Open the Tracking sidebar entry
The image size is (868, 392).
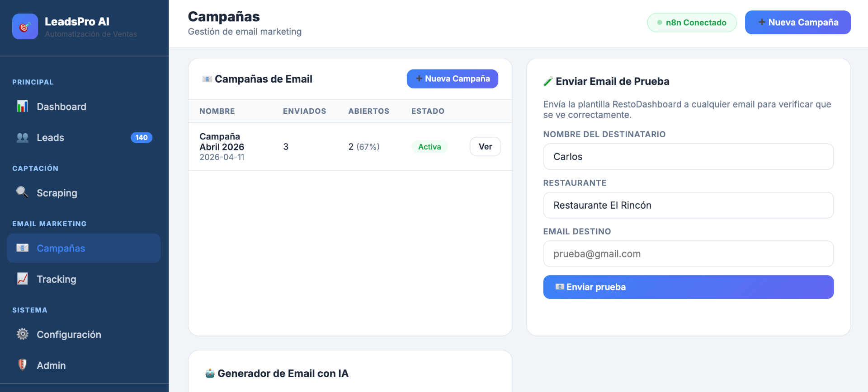click(84, 279)
